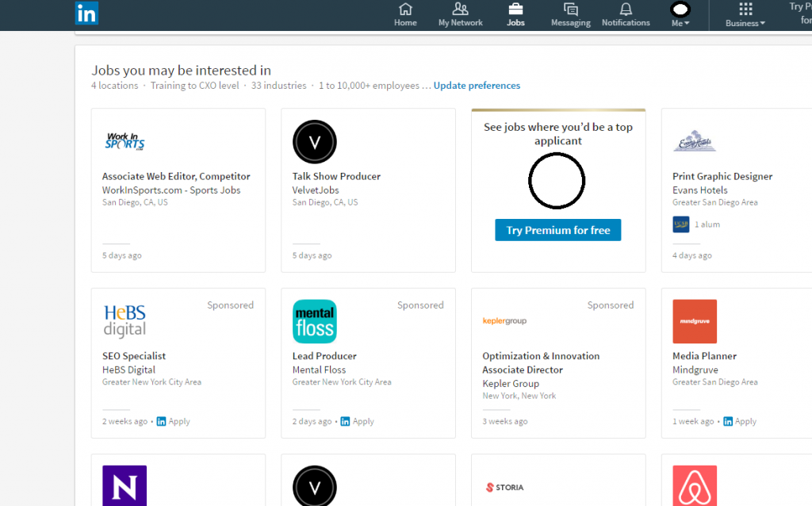Click Try Premium for free button
Screen dimensions: 812x506
tap(557, 230)
